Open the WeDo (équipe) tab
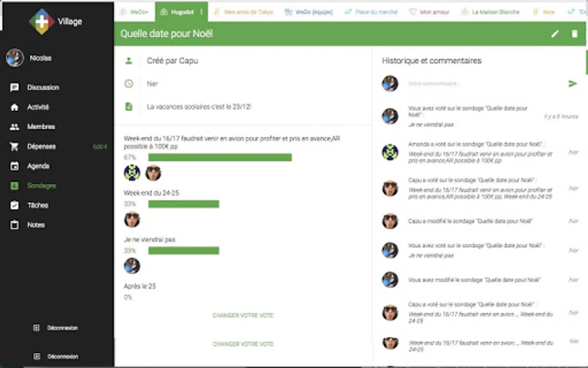This screenshot has width=588, height=368. coord(309,12)
